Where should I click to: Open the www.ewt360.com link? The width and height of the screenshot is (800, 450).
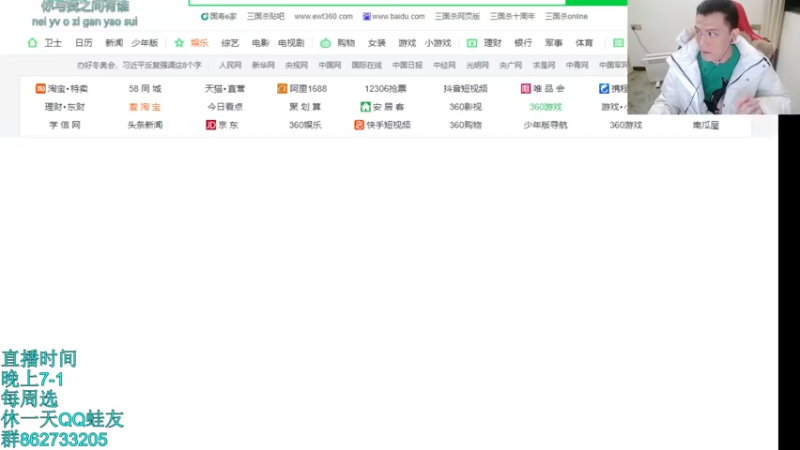[x=323, y=16]
